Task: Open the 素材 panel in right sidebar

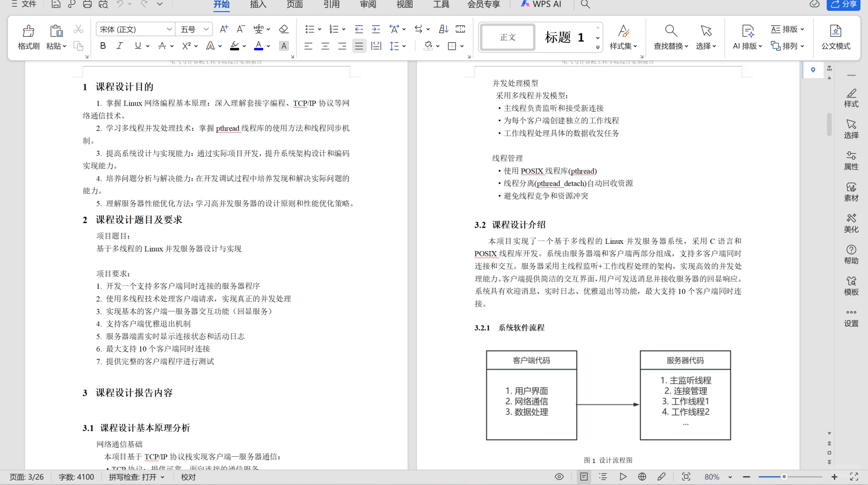Action: 851,192
